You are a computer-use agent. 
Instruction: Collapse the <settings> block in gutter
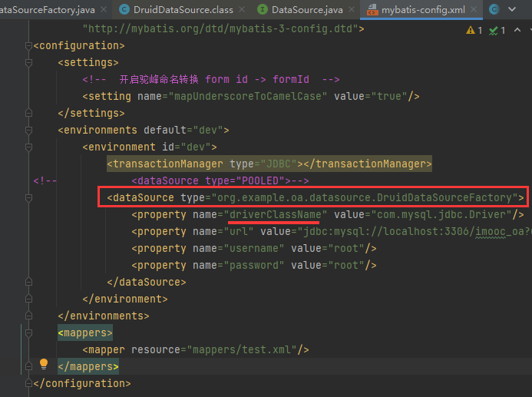tap(28, 62)
